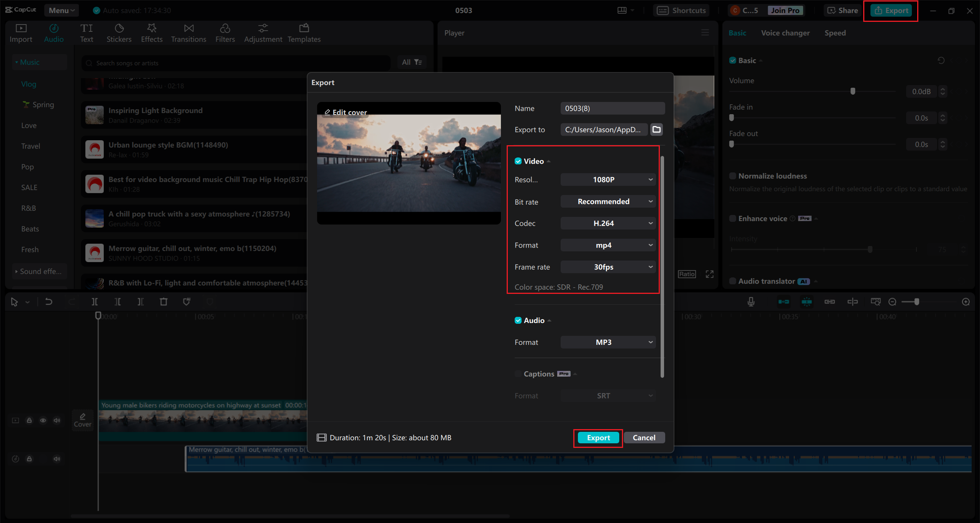Open the Menu in the title bar
Image resolution: width=980 pixels, height=523 pixels.
pos(61,10)
